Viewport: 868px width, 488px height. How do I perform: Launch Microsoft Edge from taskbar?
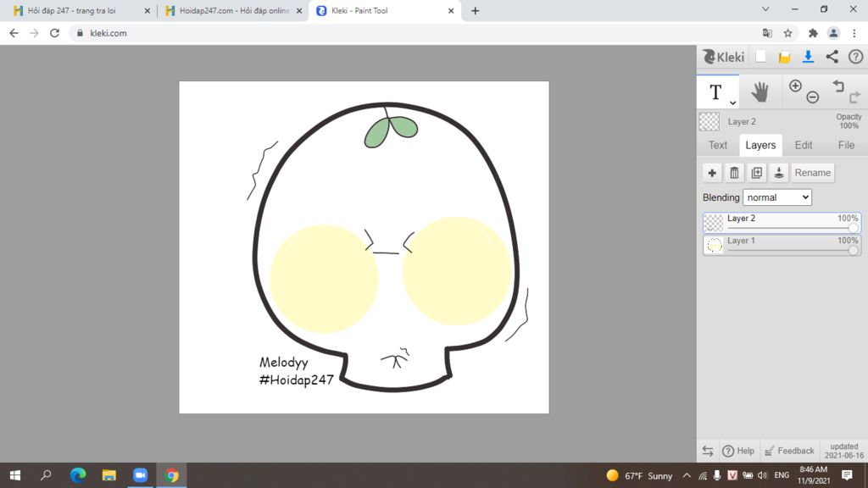[78, 475]
